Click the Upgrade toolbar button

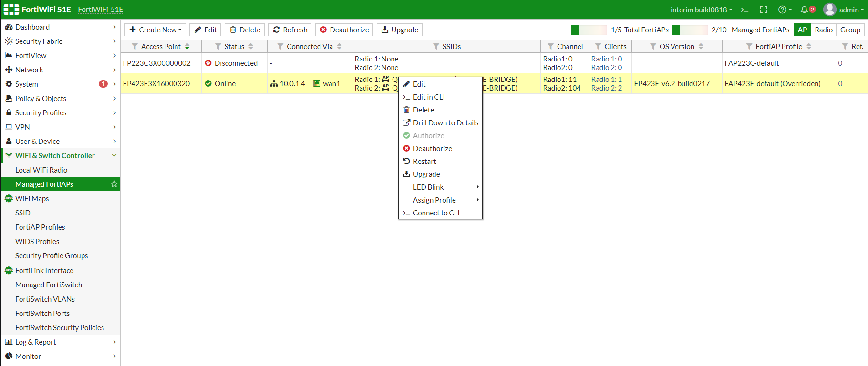pyautogui.click(x=400, y=30)
